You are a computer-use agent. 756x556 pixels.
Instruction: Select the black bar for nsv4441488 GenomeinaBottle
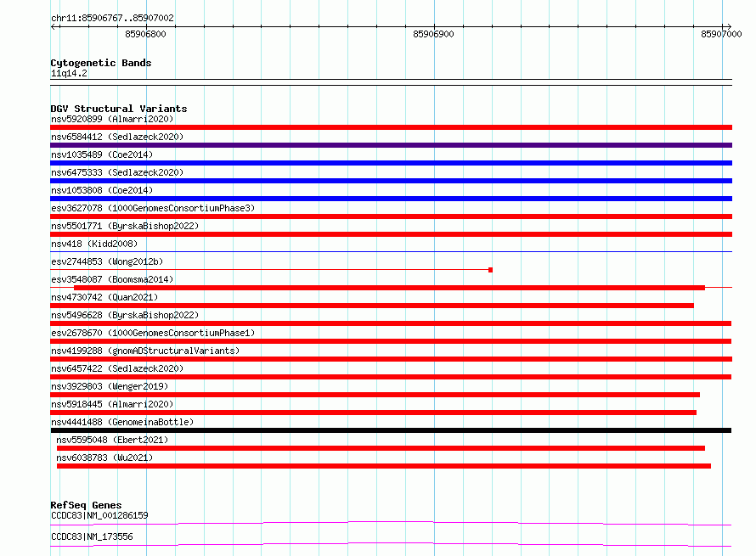click(x=391, y=430)
